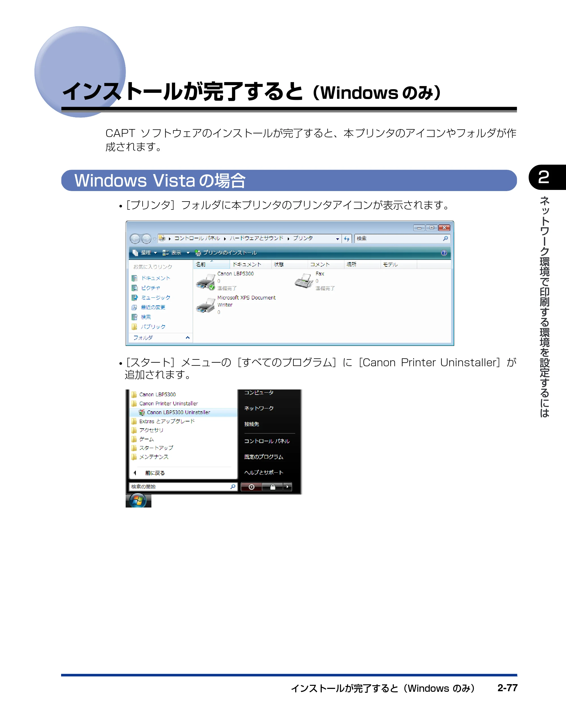Select ハードウェアとサウンド in the breadcrumb
The image size is (566, 728).
click(x=256, y=238)
